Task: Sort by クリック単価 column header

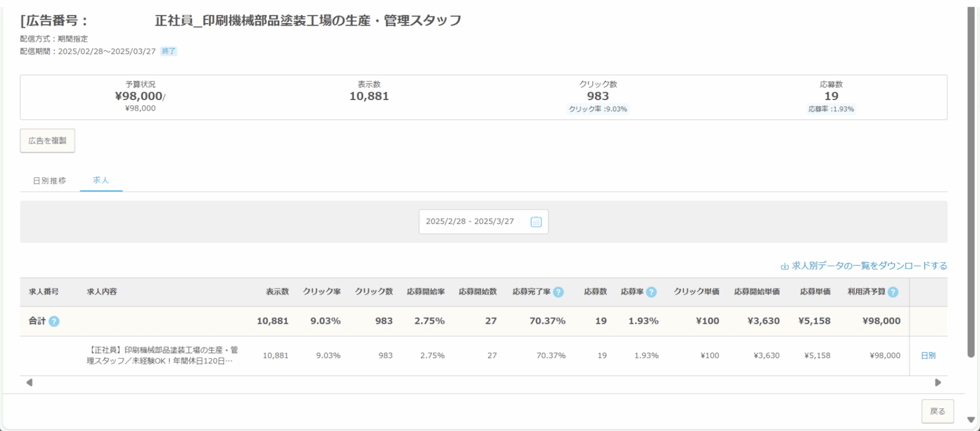Action: click(x=696, y=292)
